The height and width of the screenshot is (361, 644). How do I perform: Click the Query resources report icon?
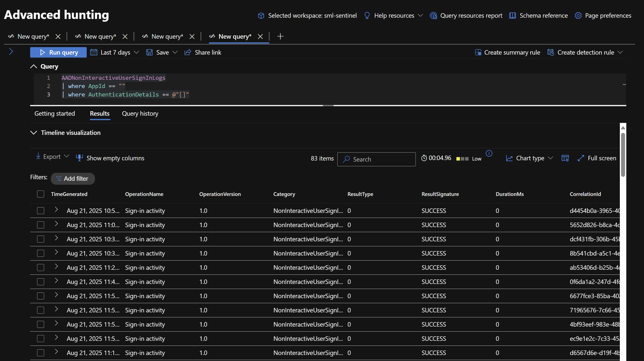point(433,15)
